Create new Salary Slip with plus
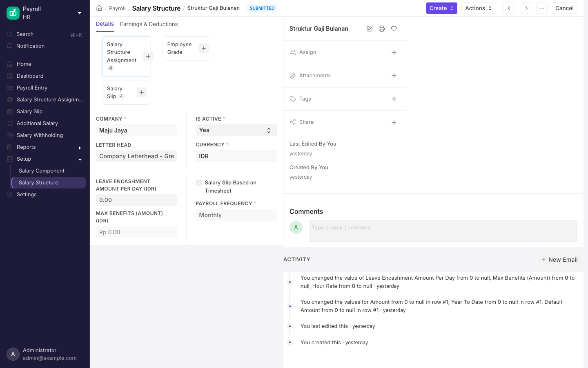The image size is (588, 368). point(142,92)
